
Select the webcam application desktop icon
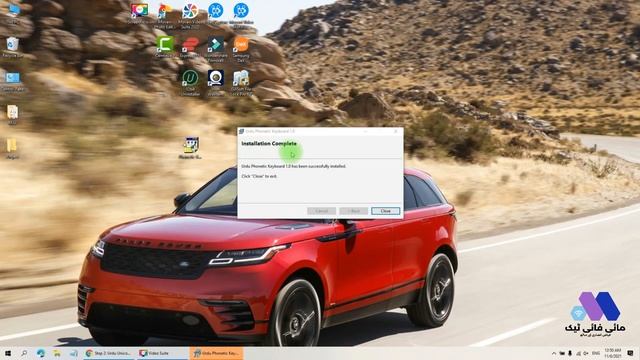pyautogui.click(x=216, y=82)
